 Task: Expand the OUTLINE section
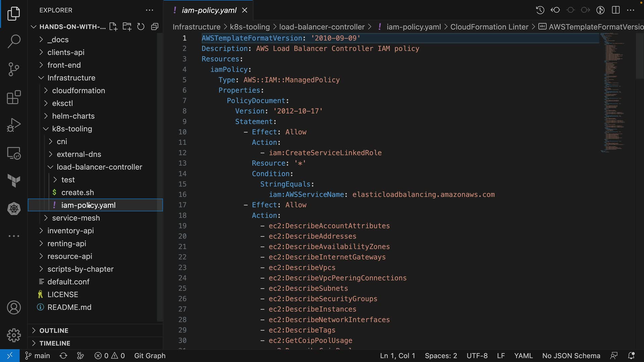coord(54,330)
